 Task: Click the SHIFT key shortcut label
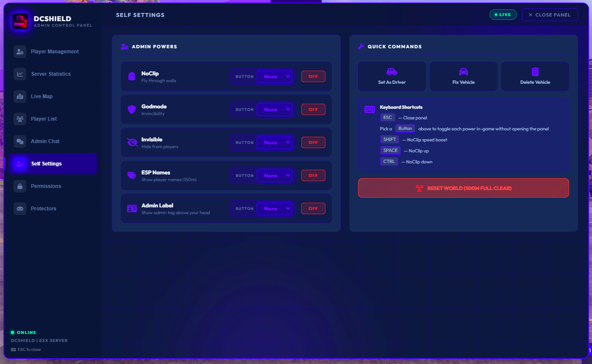tap(389, 140)
